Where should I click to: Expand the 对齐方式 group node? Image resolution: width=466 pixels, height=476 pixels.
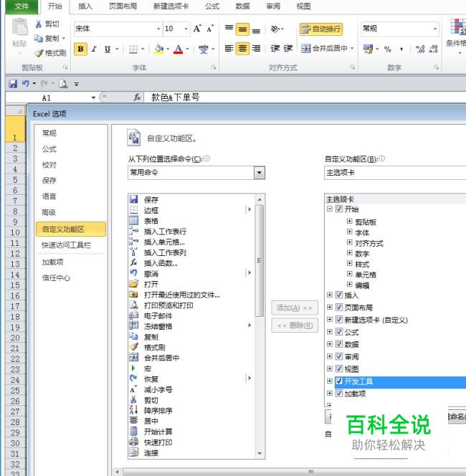click(x=349, y=242)
